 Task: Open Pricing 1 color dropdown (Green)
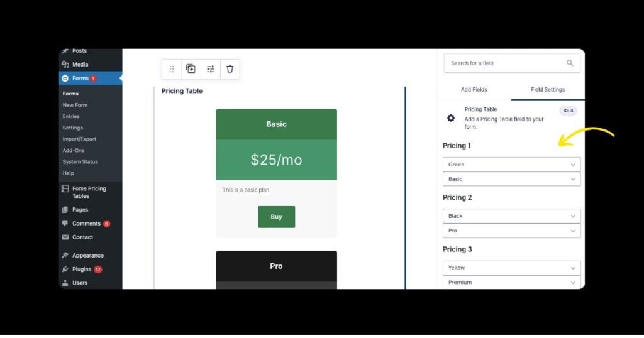(x=511, y=165)
